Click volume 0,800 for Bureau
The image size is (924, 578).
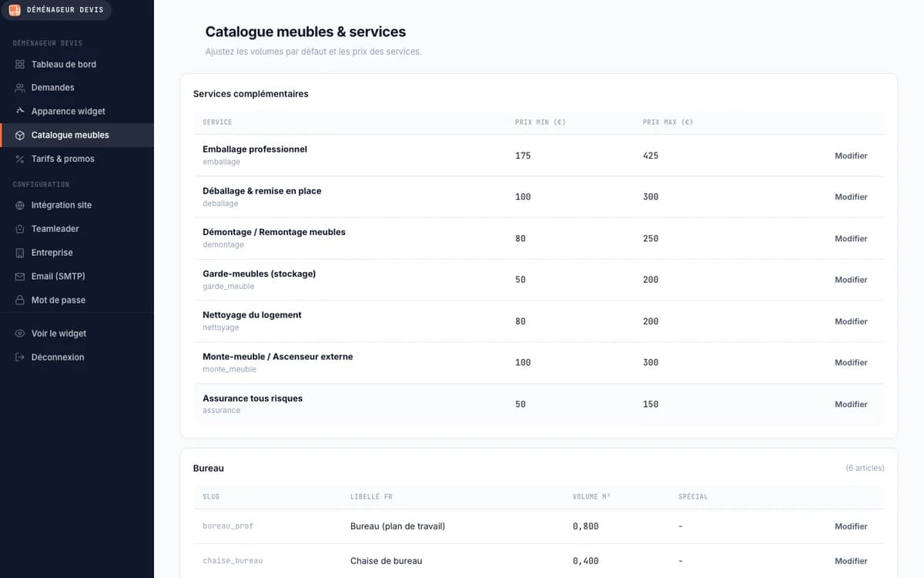(x=586, y=526)
